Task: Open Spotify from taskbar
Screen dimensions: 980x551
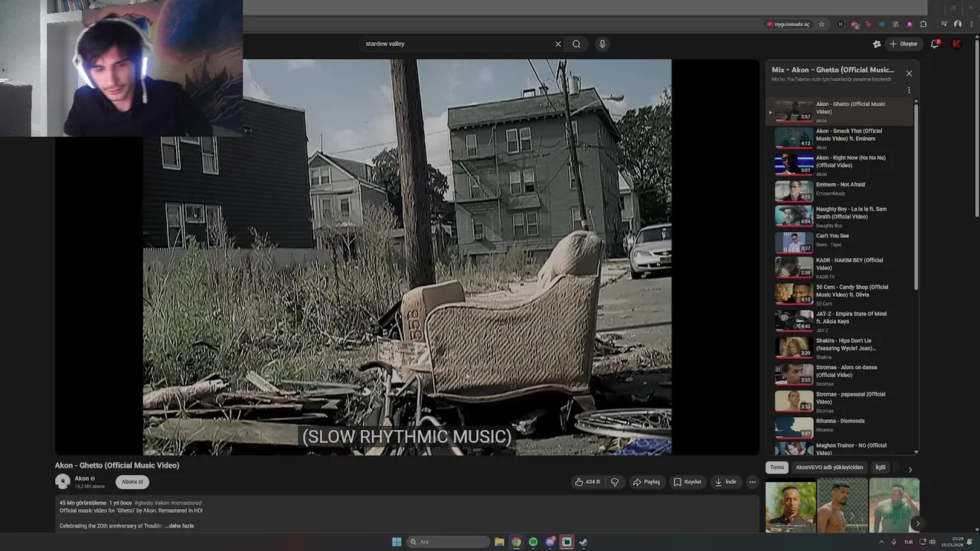Action: (x=533, y=542)
